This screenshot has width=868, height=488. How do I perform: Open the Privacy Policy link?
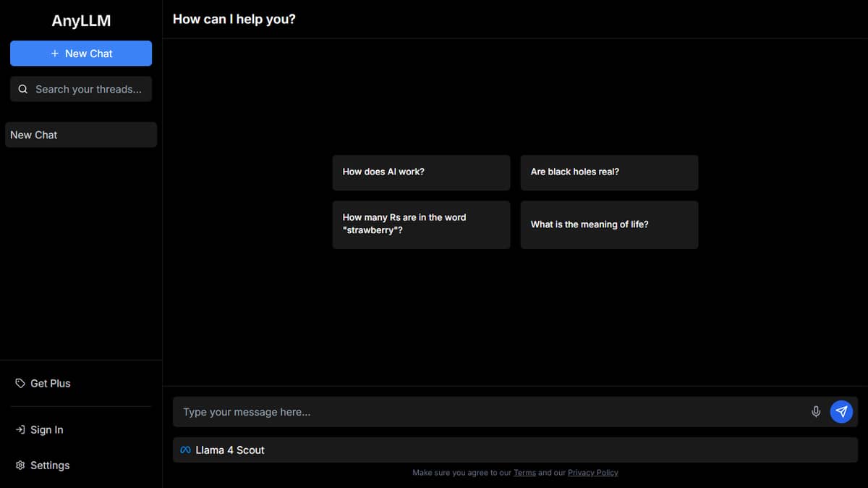click(593, 473)
